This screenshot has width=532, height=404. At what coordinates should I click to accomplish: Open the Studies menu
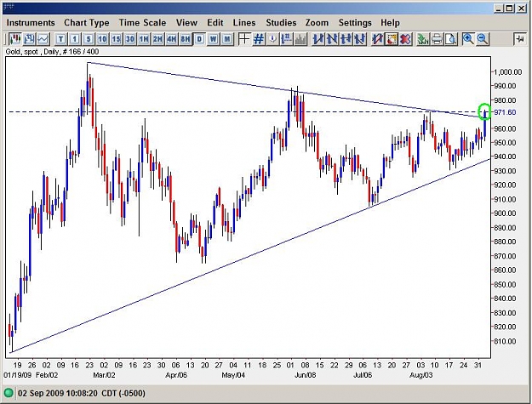click(x=281, y=23)
